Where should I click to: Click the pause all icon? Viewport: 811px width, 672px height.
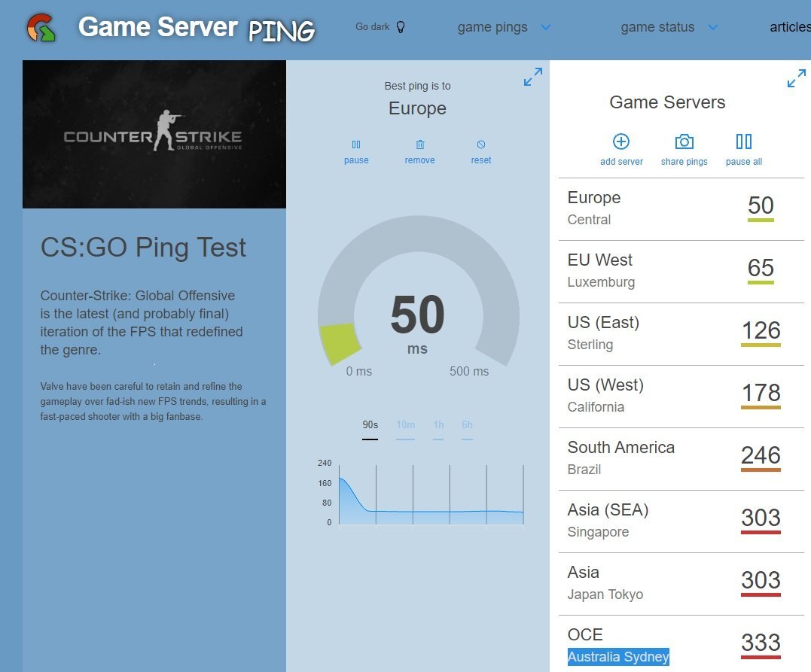coord(744,141)
